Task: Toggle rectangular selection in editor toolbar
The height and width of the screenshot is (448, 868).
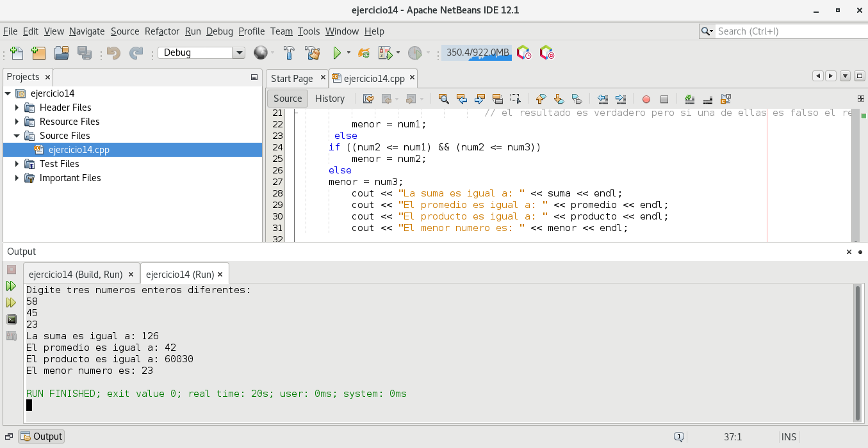Action: 515,99
